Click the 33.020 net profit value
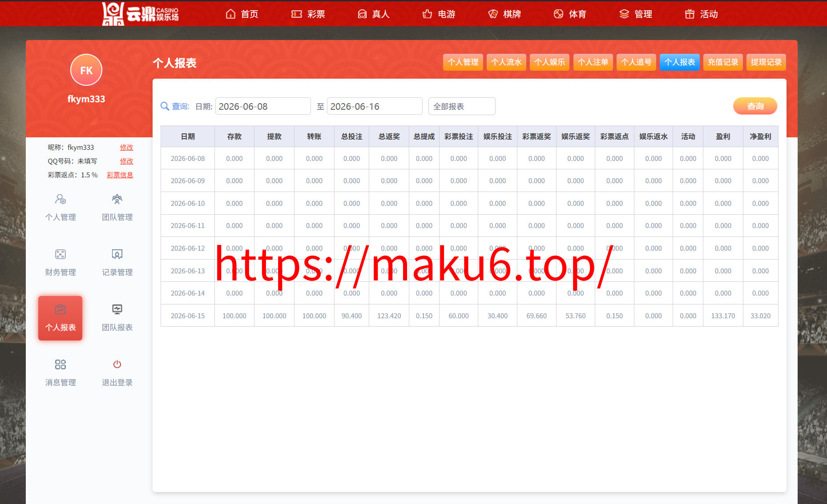 [760, 316]
